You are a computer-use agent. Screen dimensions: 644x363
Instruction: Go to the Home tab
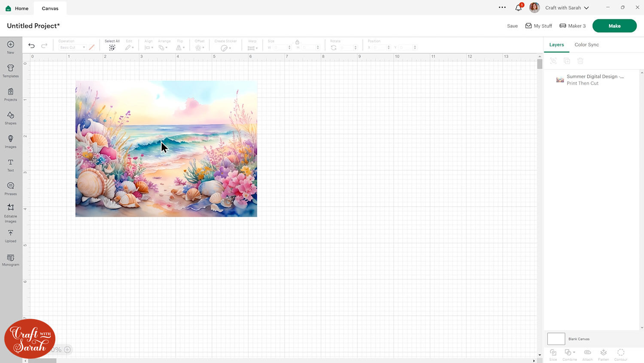tap(17, 8)
